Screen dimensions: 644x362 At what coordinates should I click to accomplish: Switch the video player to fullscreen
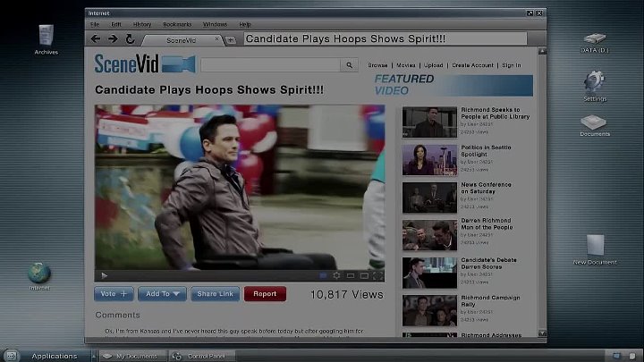pyautogui.click(x=378, y=275)
